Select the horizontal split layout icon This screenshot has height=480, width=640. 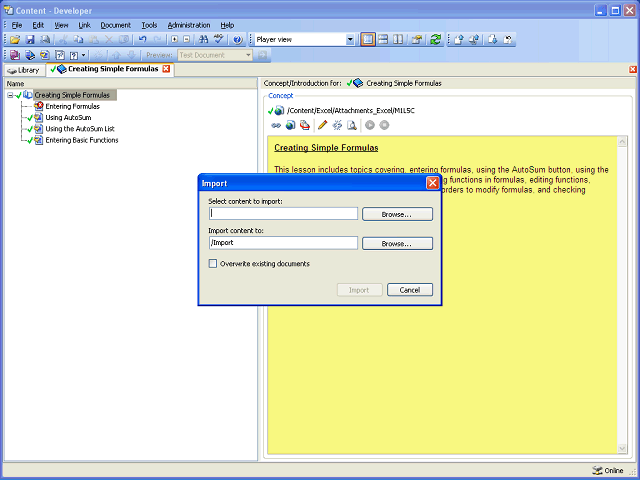pos(383,40)
